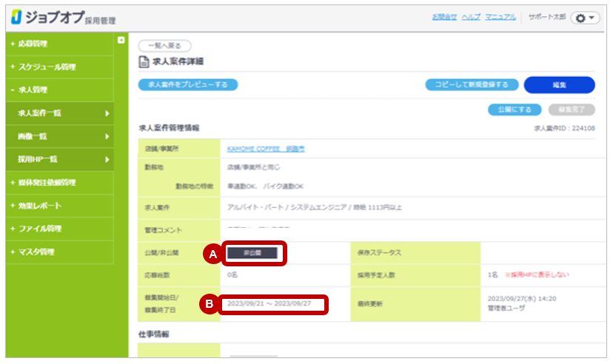Go back with the 一覧へ戻る button
The height and width of the screenshot is (364, 613).
(x=164, y=46)
